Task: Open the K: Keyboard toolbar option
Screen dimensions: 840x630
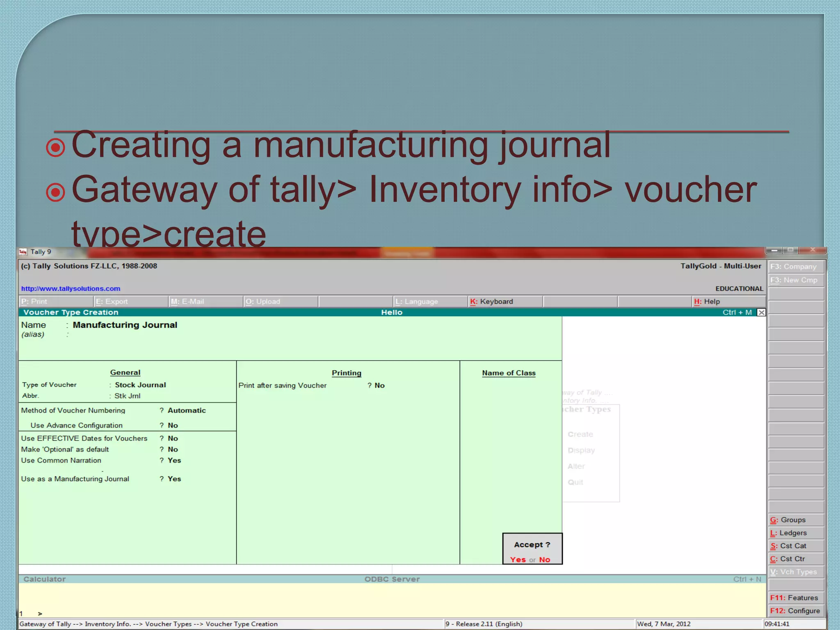Action: (505, 301)
